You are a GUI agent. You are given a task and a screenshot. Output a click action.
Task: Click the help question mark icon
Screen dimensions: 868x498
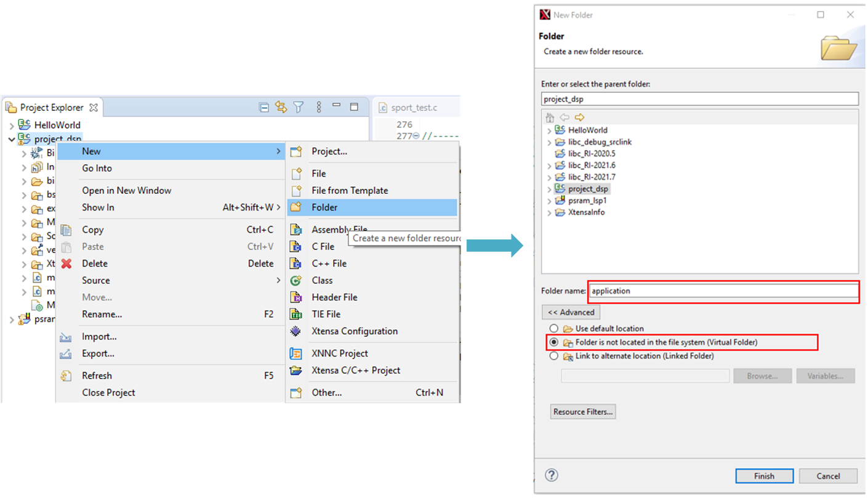click(x=552, y=475)
